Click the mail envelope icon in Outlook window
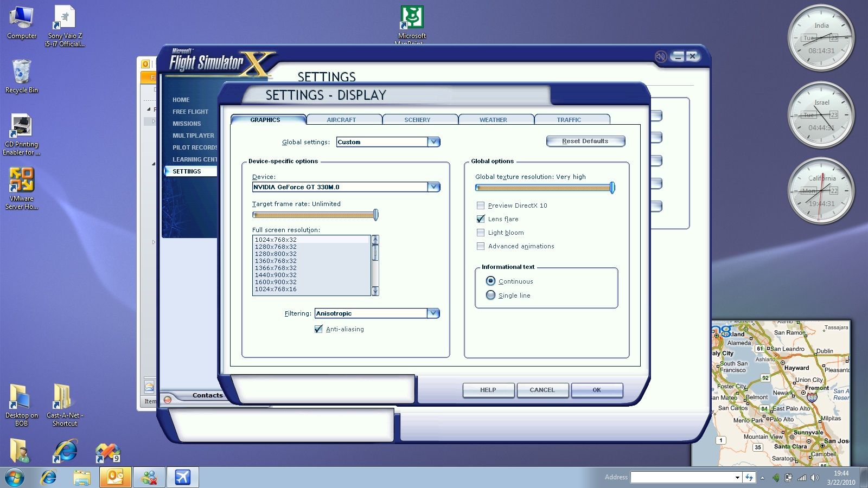Screen dimensions: 868x488 [149, 387]
